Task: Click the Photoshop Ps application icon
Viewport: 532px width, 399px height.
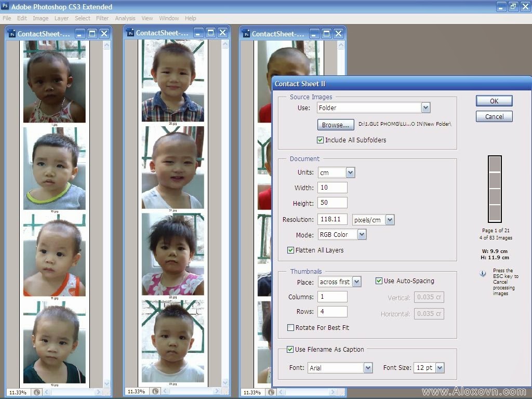Action: [5, 6]
